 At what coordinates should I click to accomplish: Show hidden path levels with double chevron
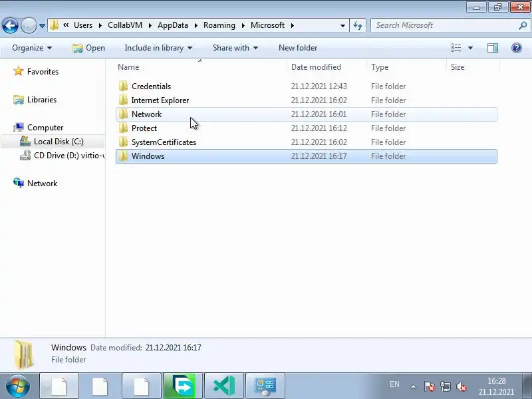pos(66,25)
